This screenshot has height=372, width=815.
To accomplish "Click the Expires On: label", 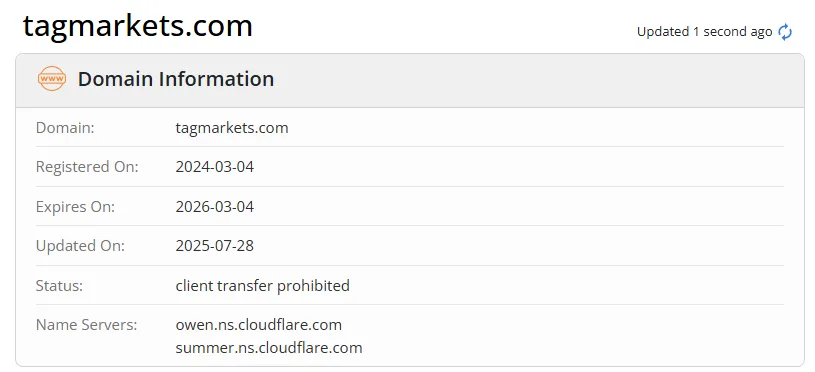I will (75, 207).
